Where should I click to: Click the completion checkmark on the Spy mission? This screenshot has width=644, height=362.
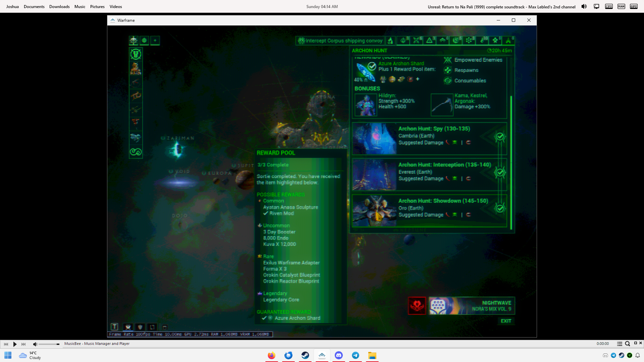[500, 137]
